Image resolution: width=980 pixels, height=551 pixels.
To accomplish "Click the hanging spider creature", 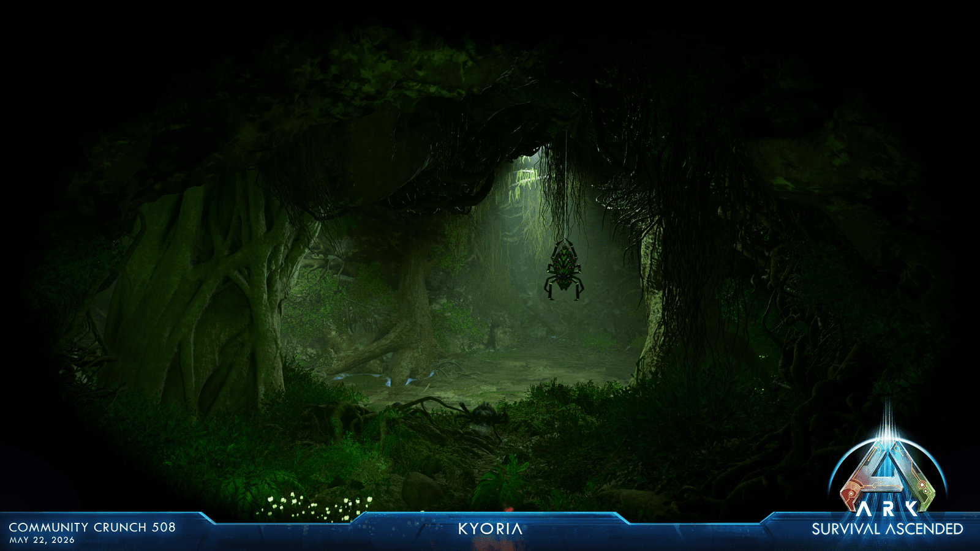I will tap(564, 270).
